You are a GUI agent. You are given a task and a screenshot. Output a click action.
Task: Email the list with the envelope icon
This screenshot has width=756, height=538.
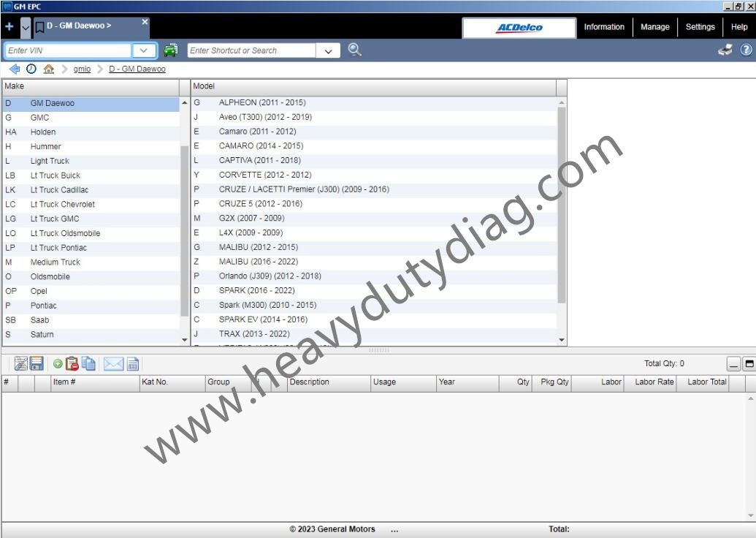click(x=113, y=364)
